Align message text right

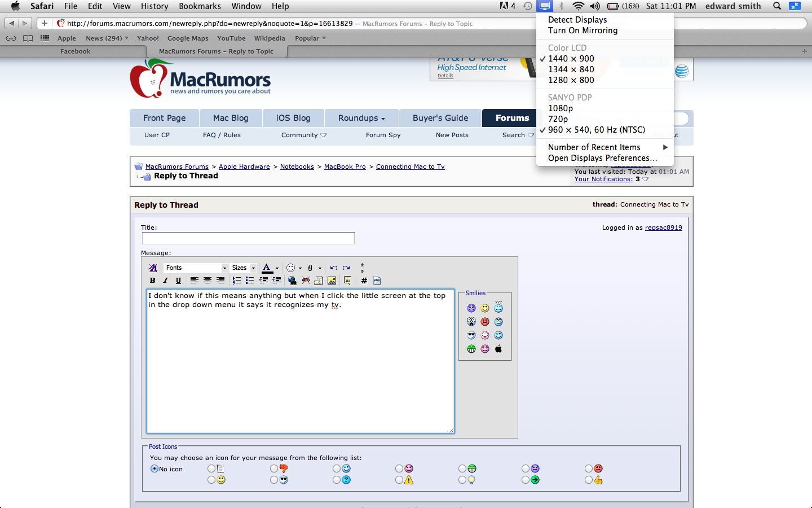coord(220,281)
